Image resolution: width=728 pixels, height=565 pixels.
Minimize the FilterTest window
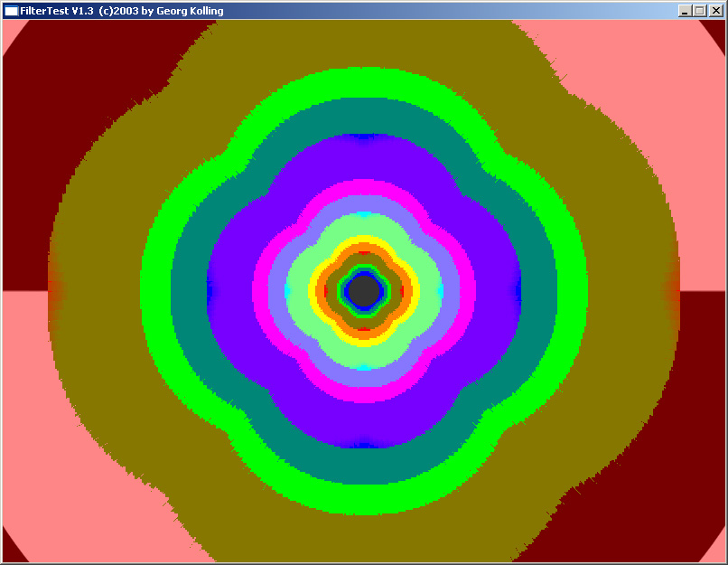pyautogui.click(x=685, y=11)
